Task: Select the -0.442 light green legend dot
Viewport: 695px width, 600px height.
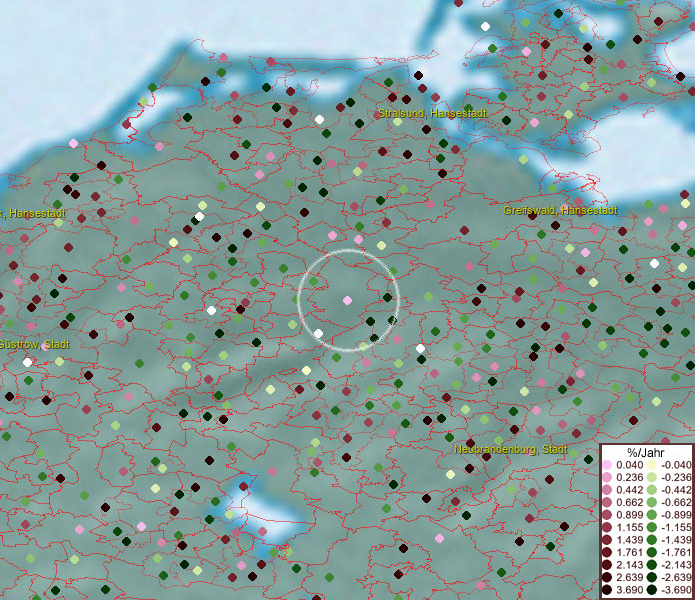Action: pyautogui.click(x=652, y=490)
